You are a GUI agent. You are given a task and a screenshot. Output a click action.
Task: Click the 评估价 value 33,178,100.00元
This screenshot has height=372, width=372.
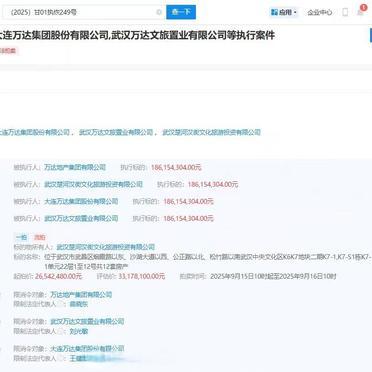(141, 276)
